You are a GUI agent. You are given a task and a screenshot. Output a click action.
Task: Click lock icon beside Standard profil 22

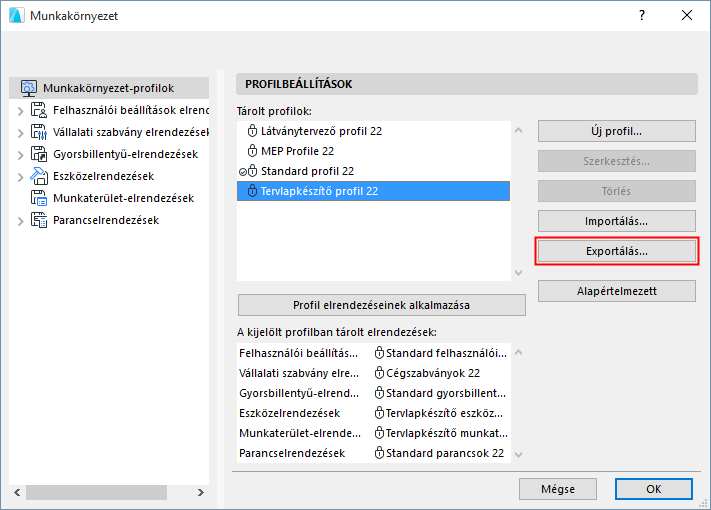pos(253,171)
